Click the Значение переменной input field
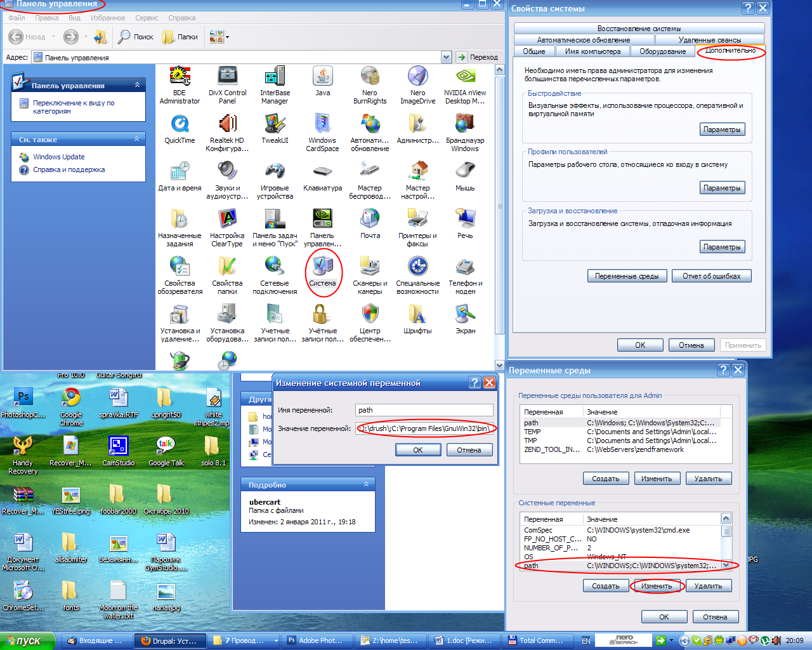The image size is (812, 650). [x=424, y=428]
